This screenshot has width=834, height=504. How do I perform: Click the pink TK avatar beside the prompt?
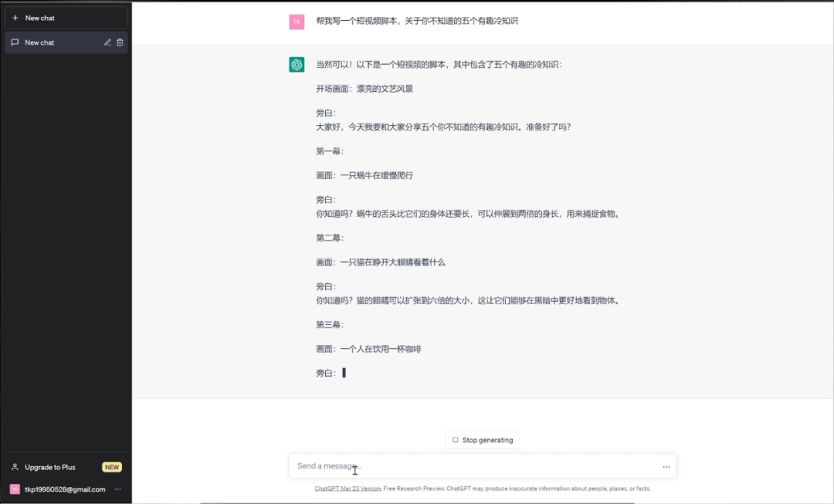[297, 22]
